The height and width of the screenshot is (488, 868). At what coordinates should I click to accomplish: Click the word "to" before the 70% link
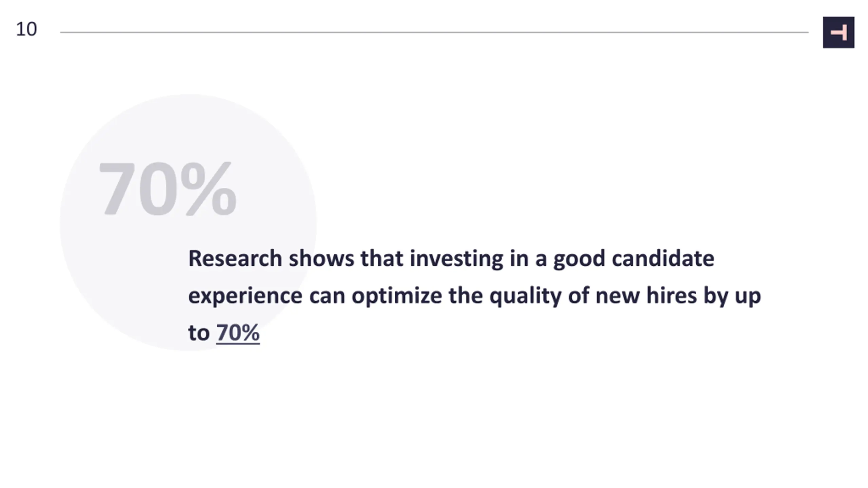pyautogui.click(x=199, y=333)
